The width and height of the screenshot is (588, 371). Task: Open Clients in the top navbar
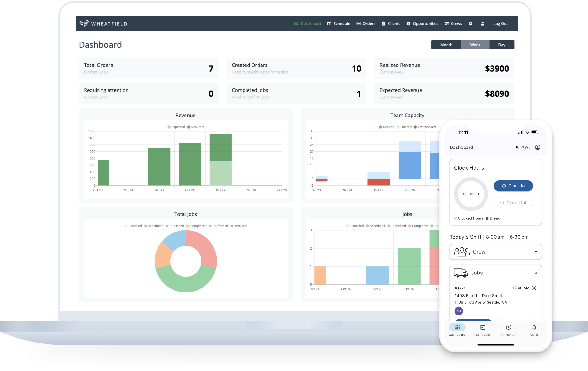pyautogui.click(x=391, y=24)
